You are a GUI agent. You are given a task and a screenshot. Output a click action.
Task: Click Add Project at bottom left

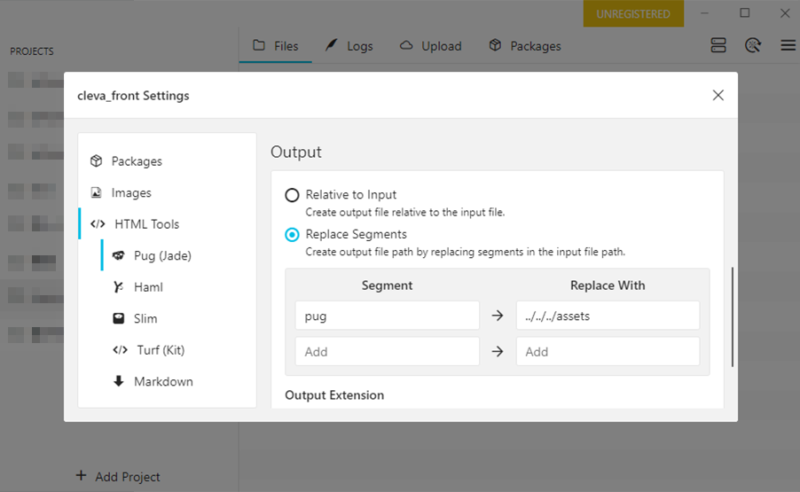click(x=117, y=477)
